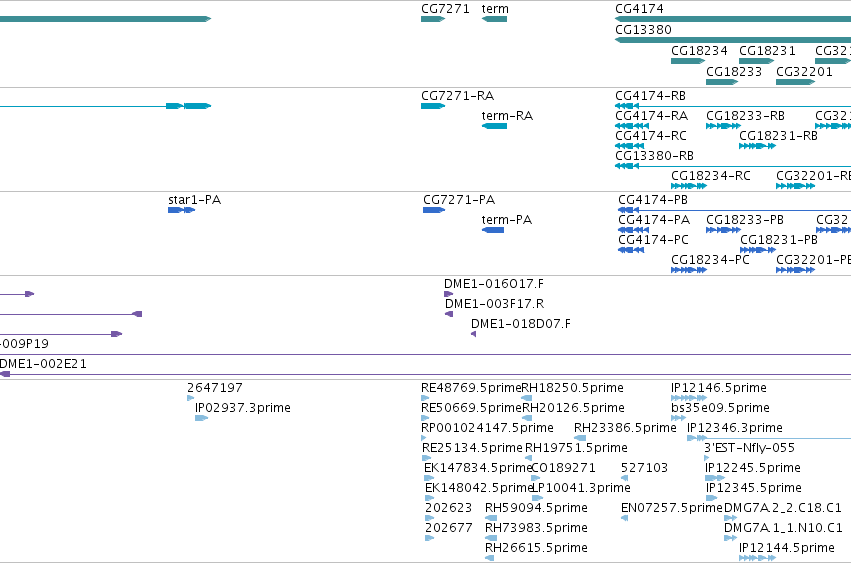851x563 pixels.
Task: Open EST 3'EST-Nfly-055
Action: click(707, 458)
